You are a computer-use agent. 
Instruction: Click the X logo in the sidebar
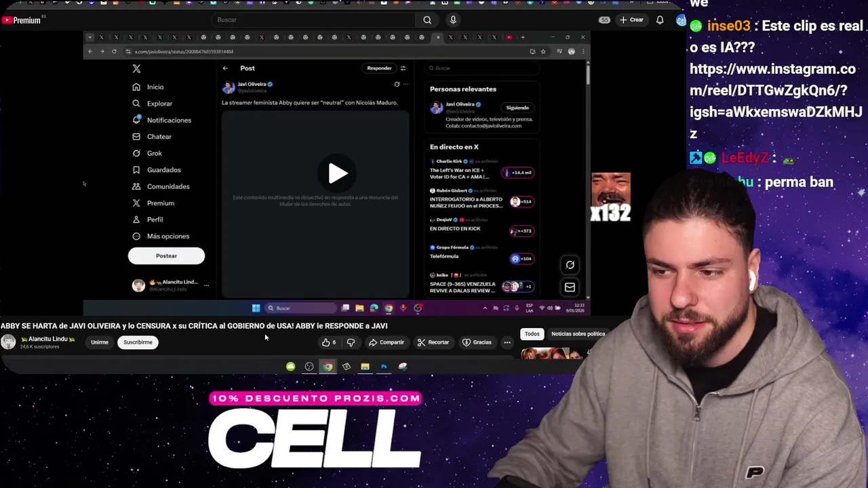[136, 68]
